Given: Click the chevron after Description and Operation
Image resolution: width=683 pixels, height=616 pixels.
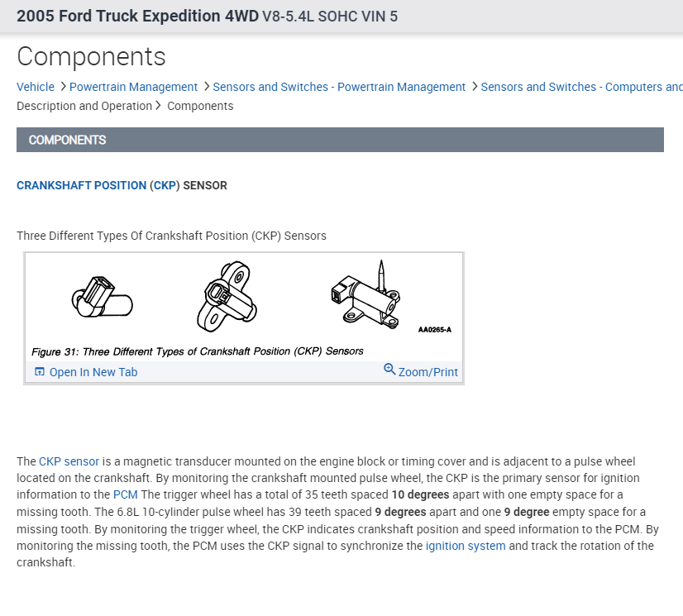Looking at the screenshot, I should pos(158,106).
